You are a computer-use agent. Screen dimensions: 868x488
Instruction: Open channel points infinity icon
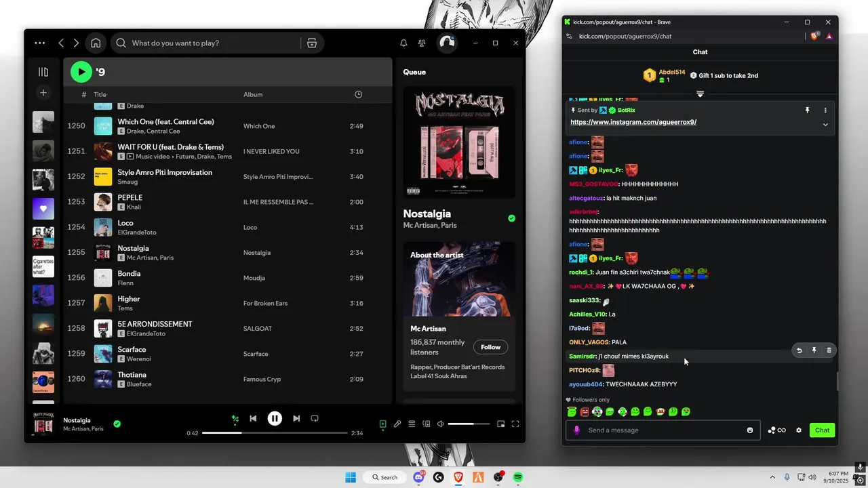coord(777,430)
